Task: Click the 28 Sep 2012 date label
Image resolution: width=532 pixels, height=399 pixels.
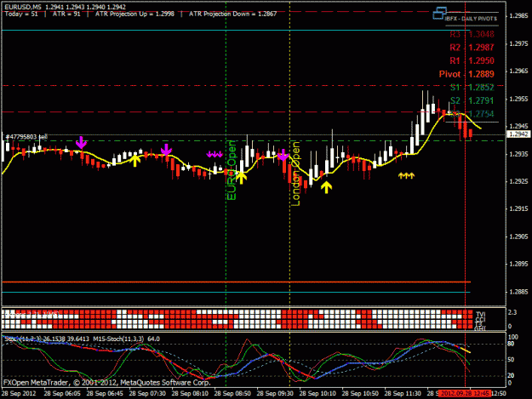Action: point(19,394)
